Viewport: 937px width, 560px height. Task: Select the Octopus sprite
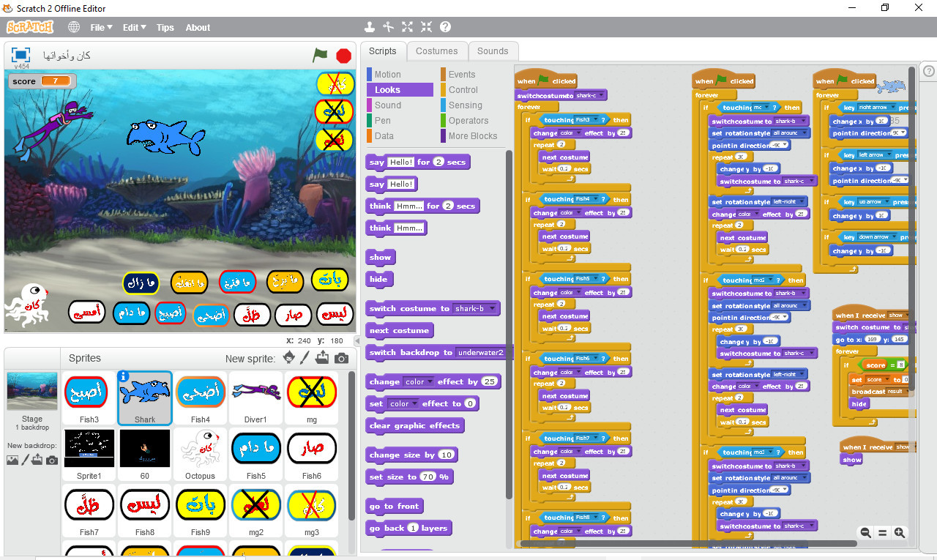(x=200, y=454)
